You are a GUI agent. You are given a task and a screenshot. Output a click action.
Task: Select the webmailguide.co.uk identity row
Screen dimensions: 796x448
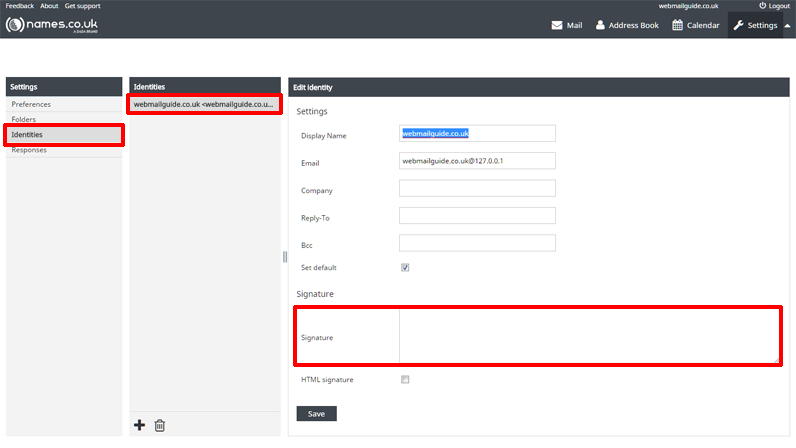click(x=205, y=104)
